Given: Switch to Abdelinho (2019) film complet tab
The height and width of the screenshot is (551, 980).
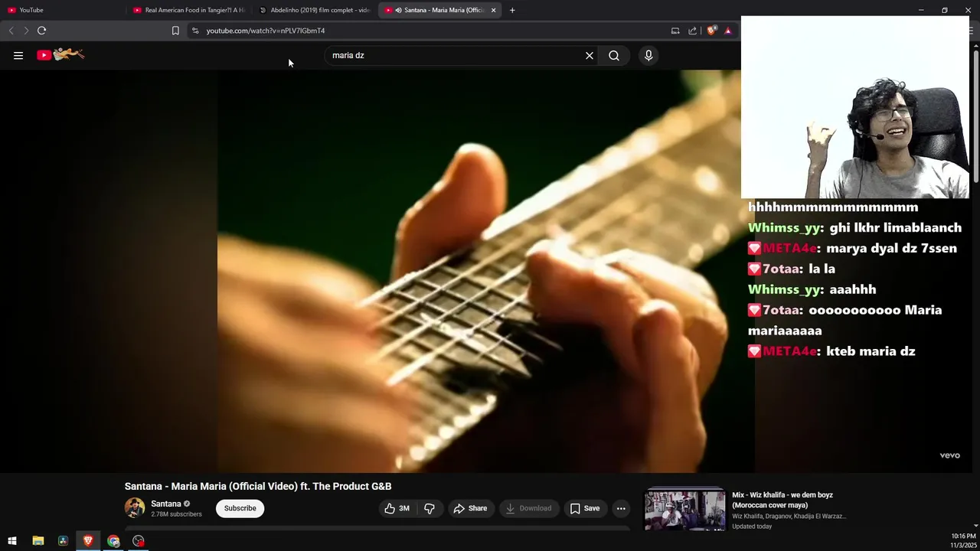Looking at the screenshot, I should point(315,10).
